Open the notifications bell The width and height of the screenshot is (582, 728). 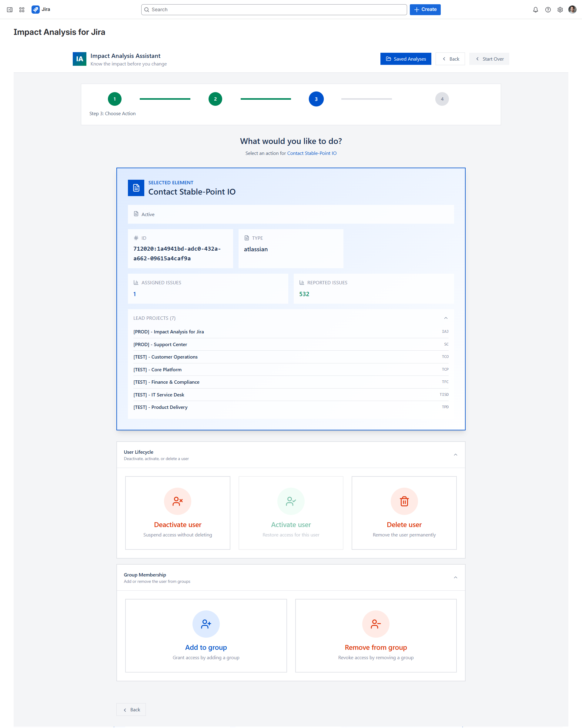(535, 10)
